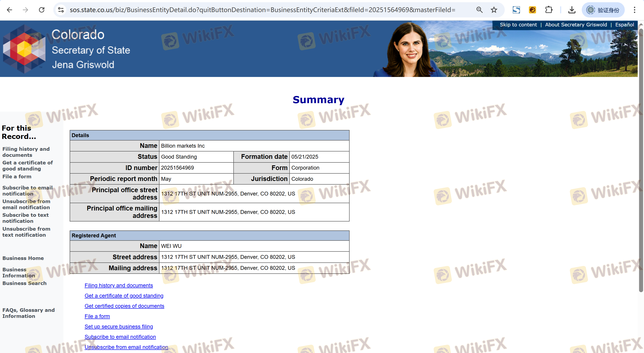Click Set up secure business filing link
This screenshot has width=644, height=353.
(x=118, y=326)
